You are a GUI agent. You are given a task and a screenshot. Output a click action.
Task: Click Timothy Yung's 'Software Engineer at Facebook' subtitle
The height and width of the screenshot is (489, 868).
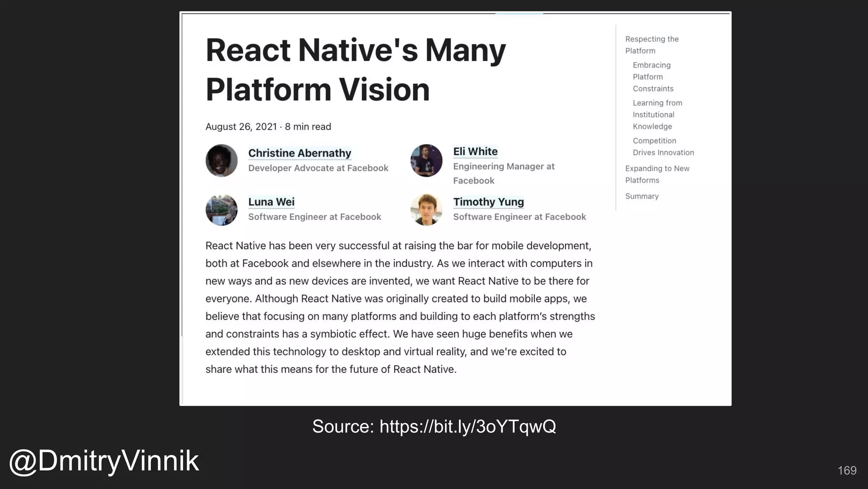click(520, 217)
